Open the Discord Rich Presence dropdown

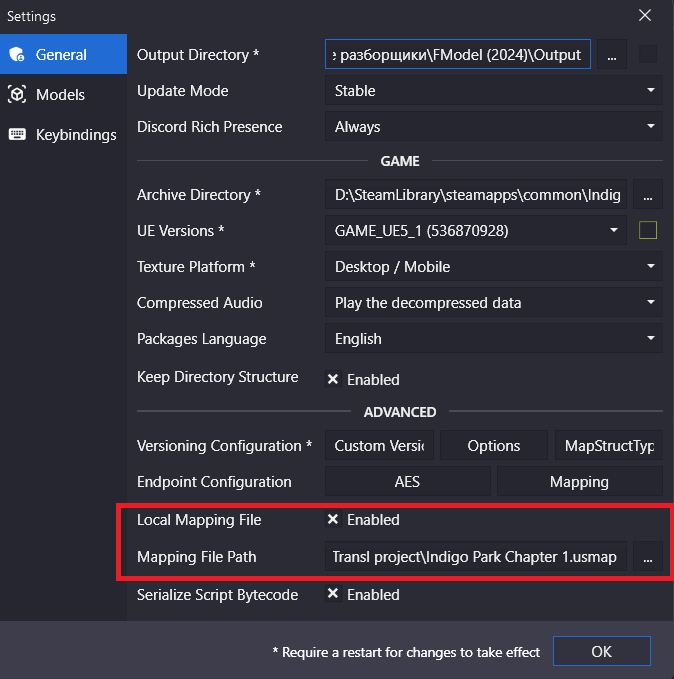pos(493,127)
